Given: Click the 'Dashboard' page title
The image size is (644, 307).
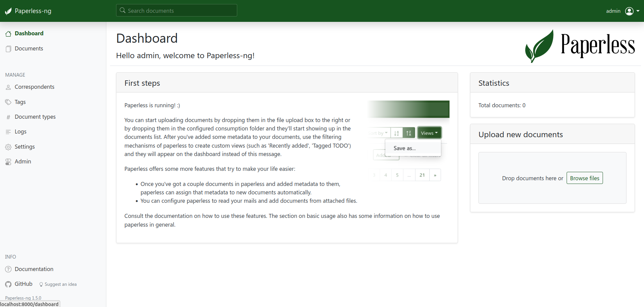Looking at the screenshot, I should [x=147, y=38].
